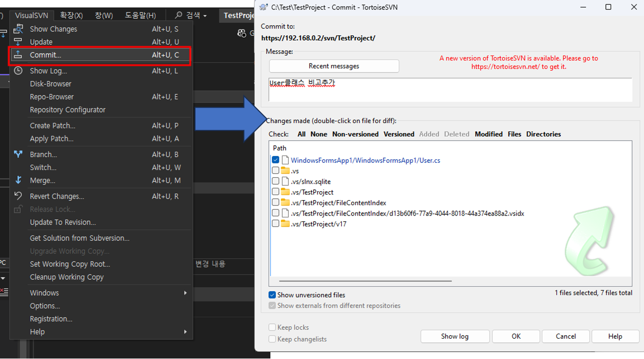Select Create Patch... menu entry

(x=101, y=126)
